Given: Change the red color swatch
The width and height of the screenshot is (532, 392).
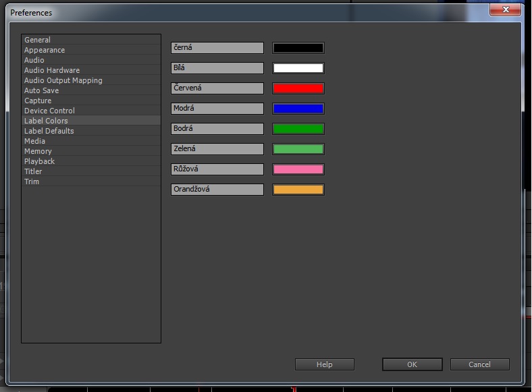Looking at the screenshot, I should [298, 88].
